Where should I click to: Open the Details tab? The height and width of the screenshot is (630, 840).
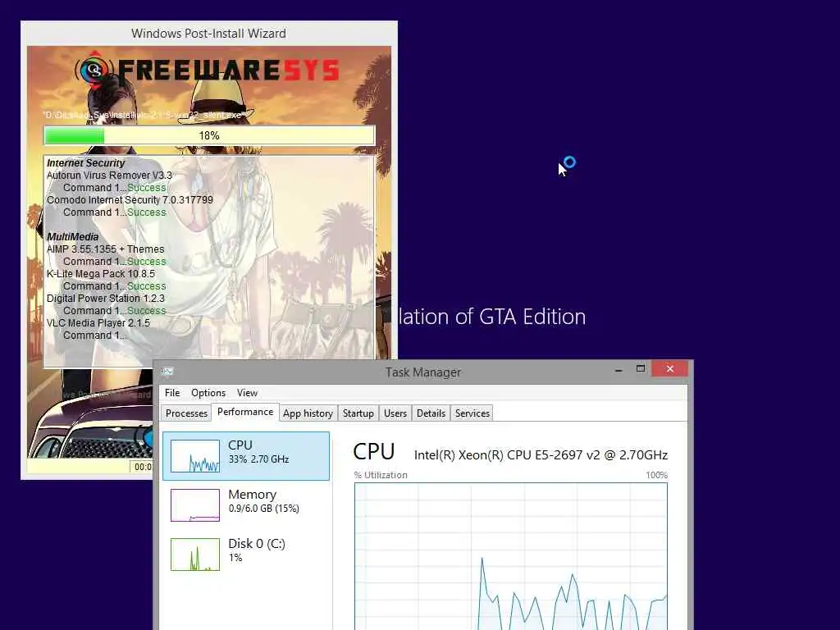[x=431, y=413]
